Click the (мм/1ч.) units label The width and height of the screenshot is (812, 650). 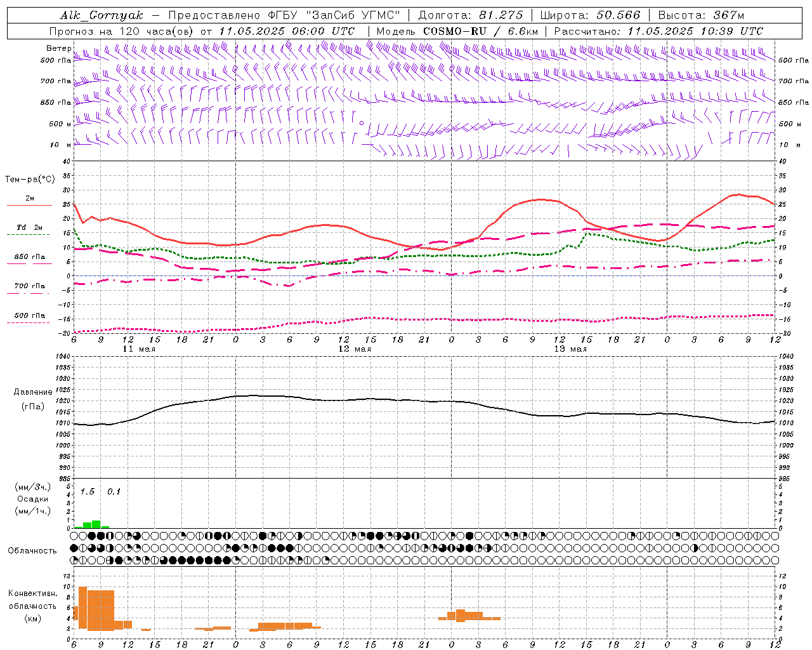pyautogui.click(x=32, y=511)
